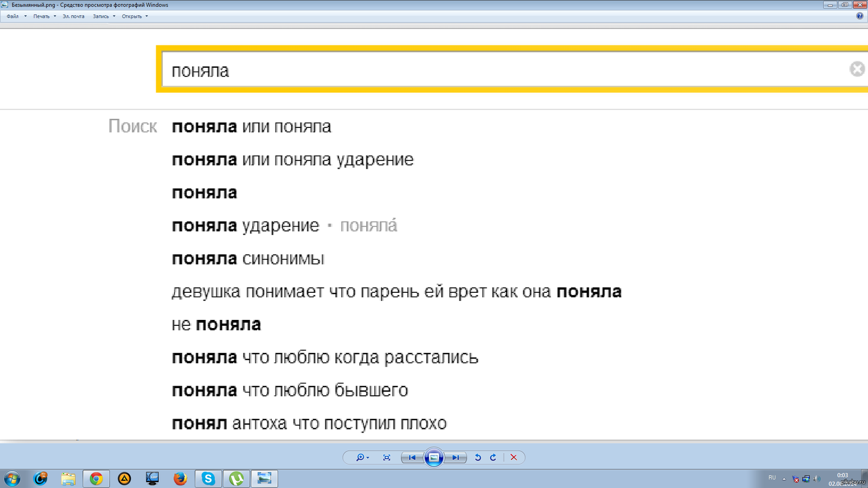Switch to uTorrent on taskbar
Image resolution: width=868 pixels, height=488 pixels.
237,479
